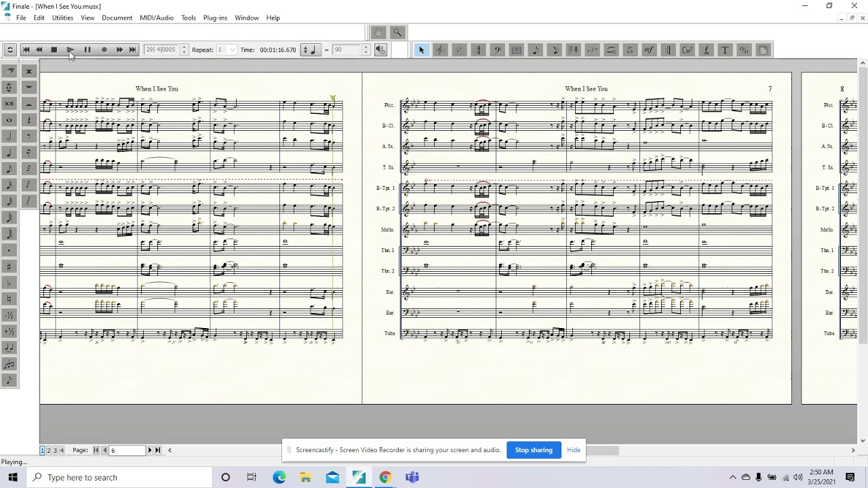Switch to Layer 2
This screenshot has width=868, height=488.
pos(49,450)
